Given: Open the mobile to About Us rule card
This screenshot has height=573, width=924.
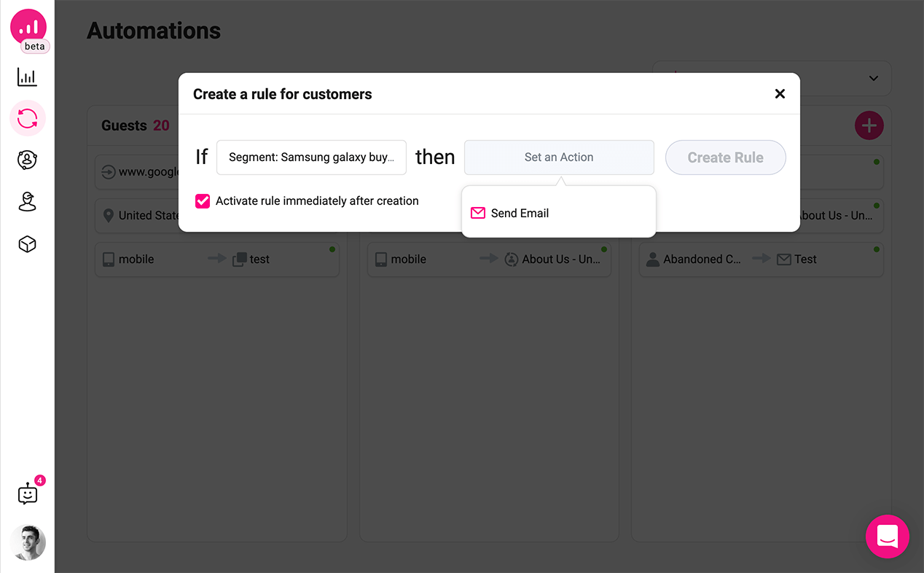Looking at the screenshot, I should [489, 260].
